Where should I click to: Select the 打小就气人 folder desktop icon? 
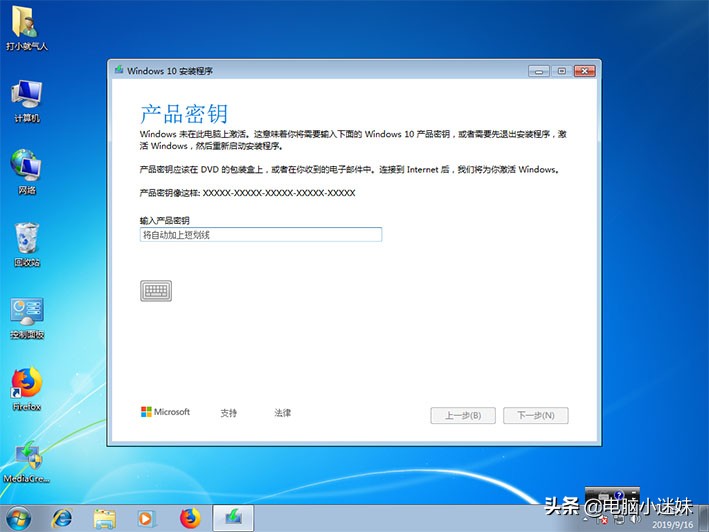click(x=27, y=28)
